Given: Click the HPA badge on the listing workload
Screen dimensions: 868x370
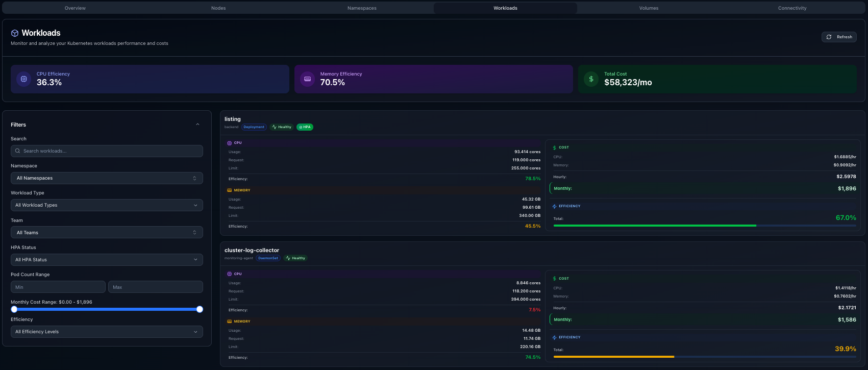Looking at the screenshot, I should (305, 127).
